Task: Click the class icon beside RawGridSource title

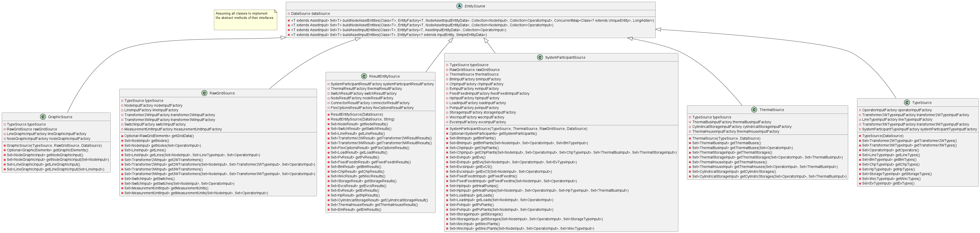Action: 204,93
